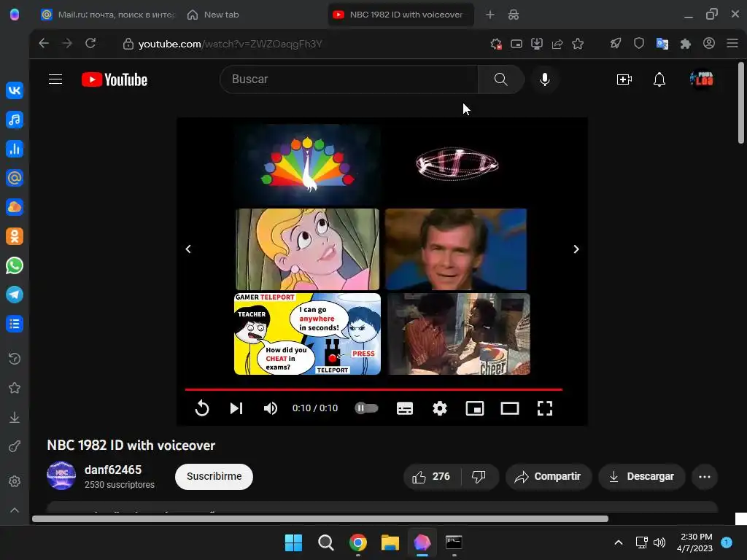Open Windows Start menu
The image size is (747, 560).
pyautogui.click(x=293, y=542)
